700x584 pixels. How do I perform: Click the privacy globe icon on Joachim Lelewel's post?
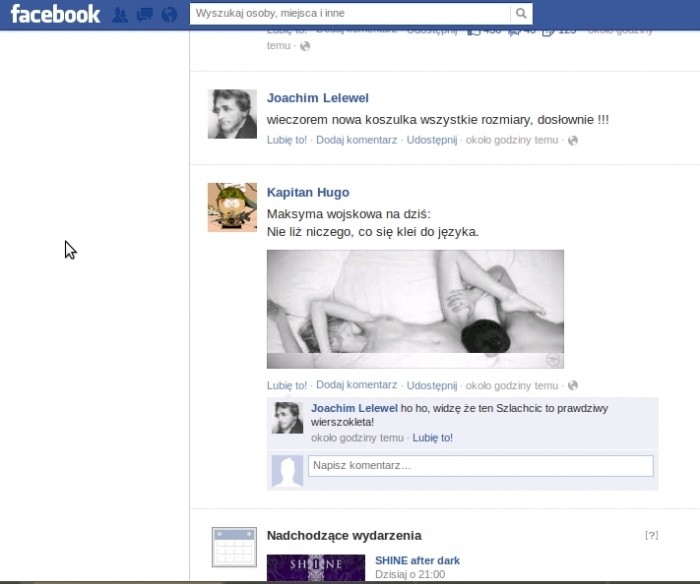[x=573, y=141]
